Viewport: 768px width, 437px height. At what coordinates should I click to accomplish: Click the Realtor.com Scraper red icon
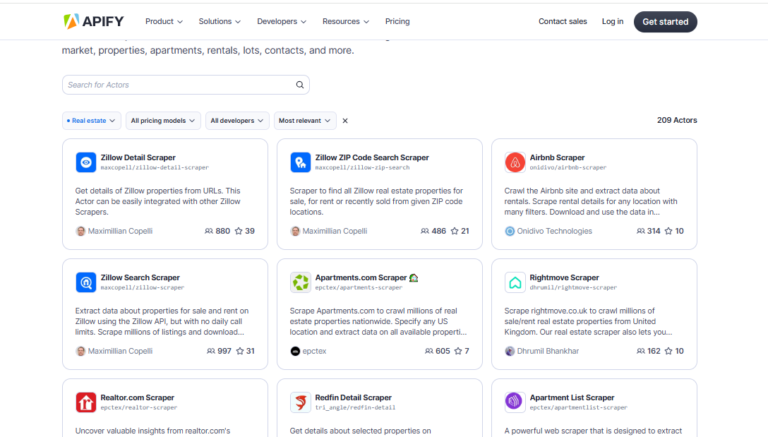(86, 402)
